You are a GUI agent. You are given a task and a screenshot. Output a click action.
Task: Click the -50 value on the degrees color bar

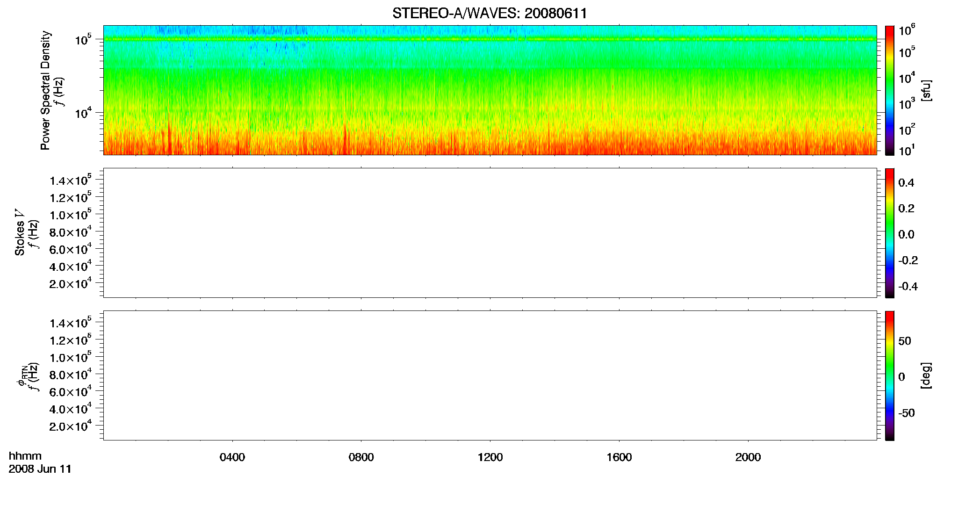pyautogui.click(x=907, y=413)
